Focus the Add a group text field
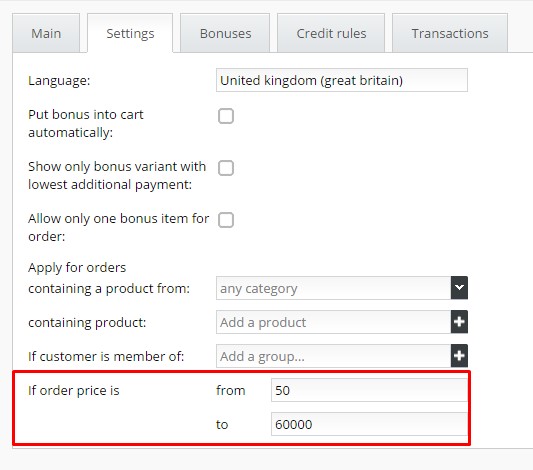 (333, 356)
